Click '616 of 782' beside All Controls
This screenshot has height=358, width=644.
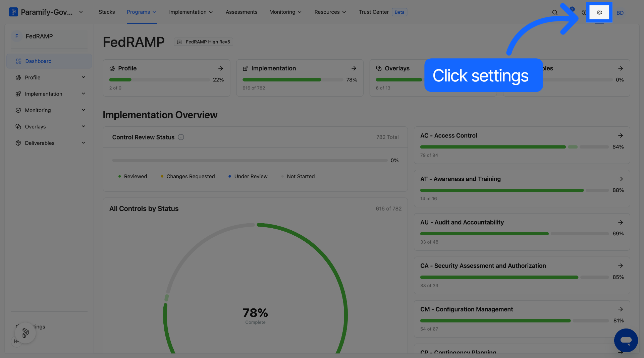(388, 208)
